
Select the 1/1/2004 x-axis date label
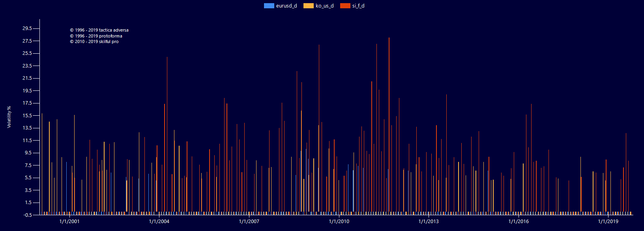click(x=159, y=222)
